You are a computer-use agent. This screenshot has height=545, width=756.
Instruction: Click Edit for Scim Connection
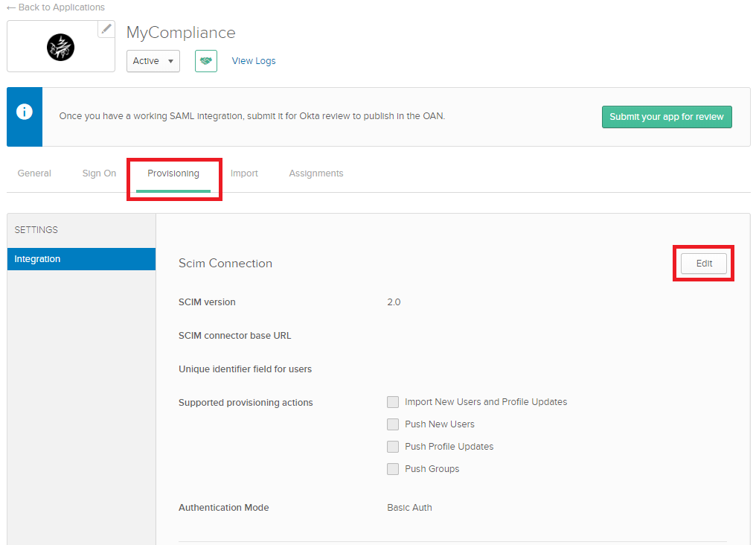coord(704,264)
